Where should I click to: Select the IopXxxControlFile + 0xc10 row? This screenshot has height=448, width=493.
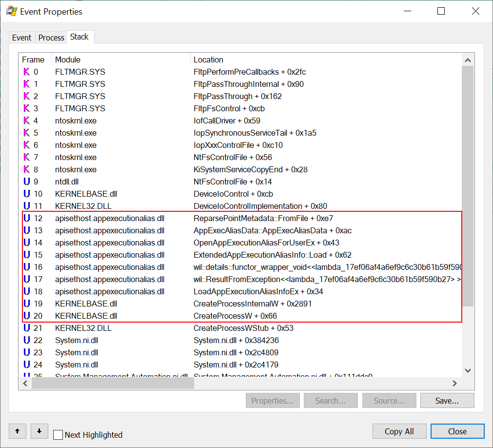[x=240, y=145]
